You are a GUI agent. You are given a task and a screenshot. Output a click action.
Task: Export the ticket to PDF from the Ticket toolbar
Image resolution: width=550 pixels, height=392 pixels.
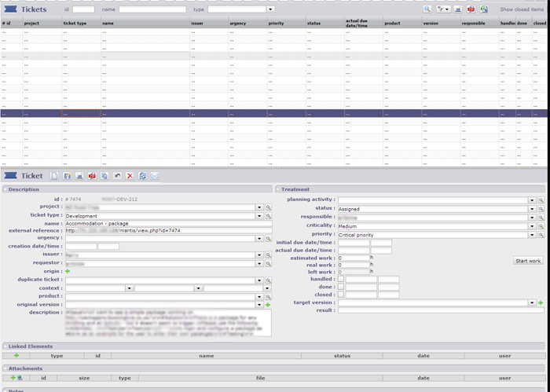(92, 176)
